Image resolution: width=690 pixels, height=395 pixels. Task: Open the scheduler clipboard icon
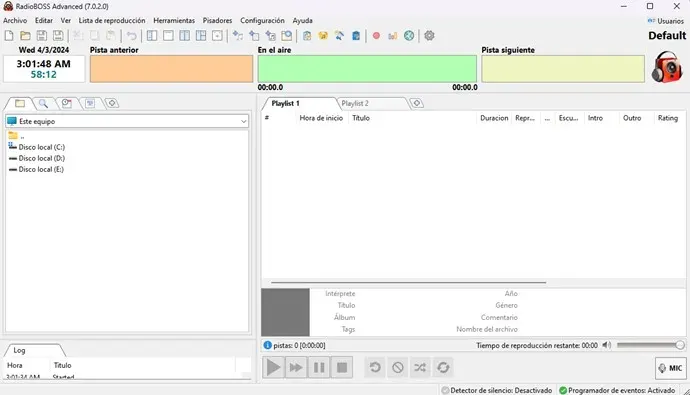[307, 36]
